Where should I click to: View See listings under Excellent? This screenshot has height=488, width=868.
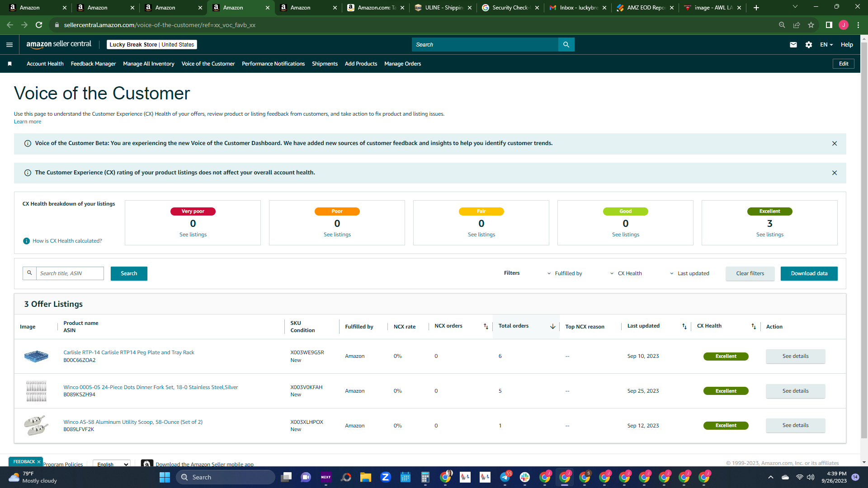tap(770, 235)
